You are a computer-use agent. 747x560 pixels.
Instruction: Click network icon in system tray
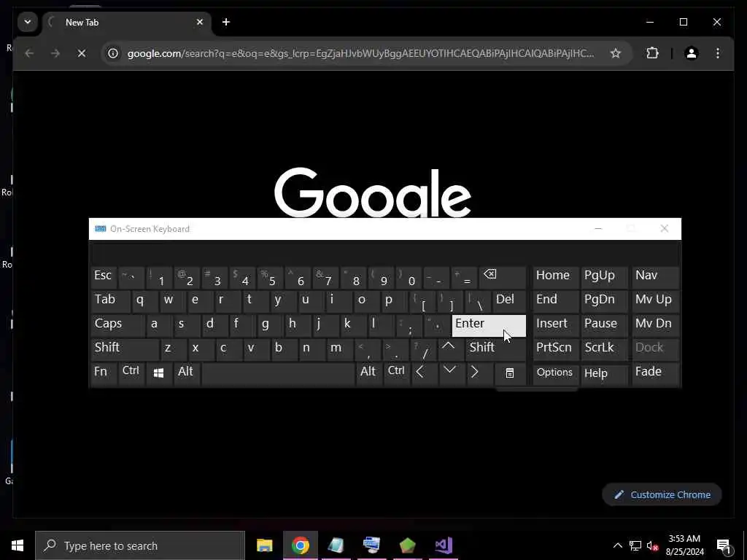pyautogui.click(x=635, y=545)
